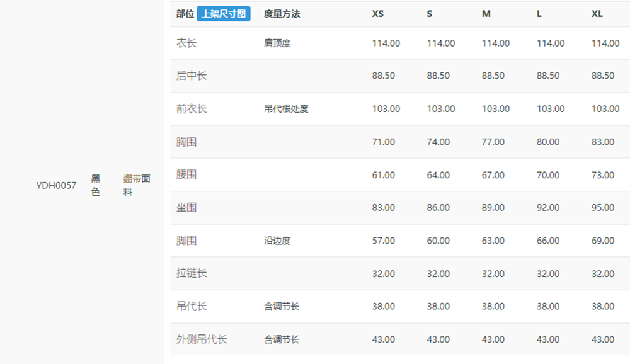The height and width of the screenshot is (364, 630).
Task: Select the 坐围 row label
Action: (x=186, y=208)
